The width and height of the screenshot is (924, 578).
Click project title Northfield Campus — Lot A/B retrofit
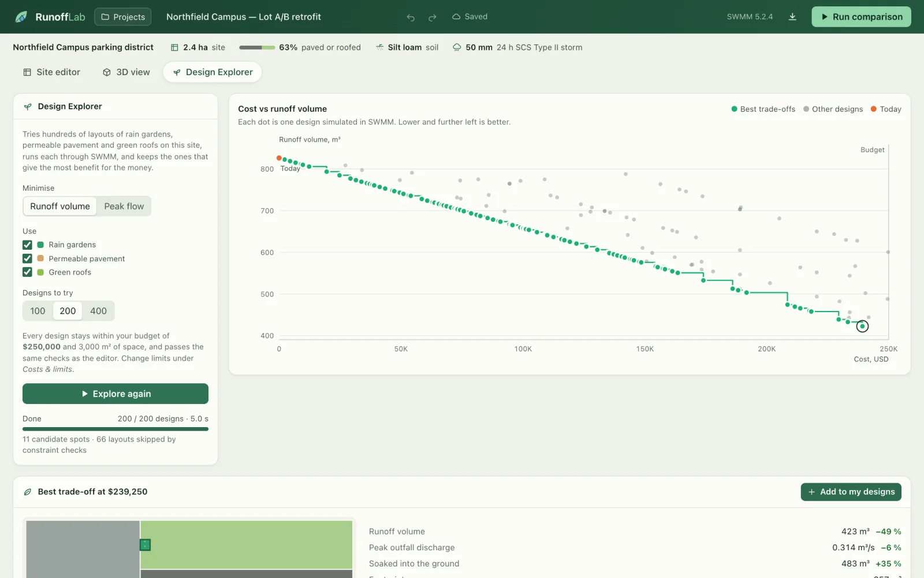(244, 17)
